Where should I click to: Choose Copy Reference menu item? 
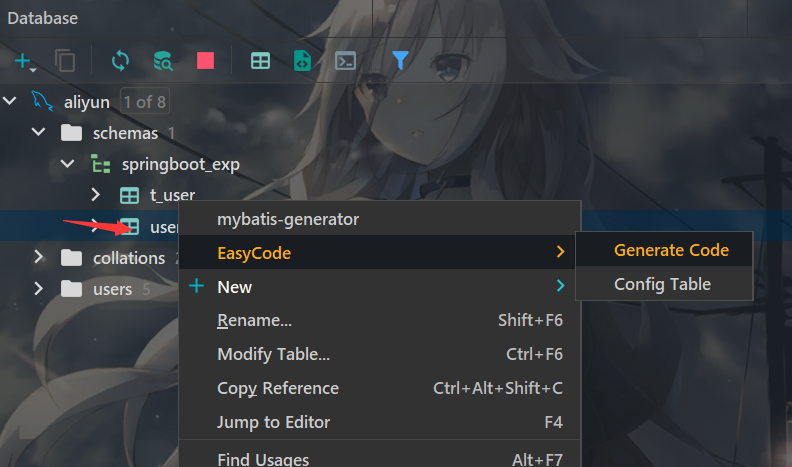[380, 388]
